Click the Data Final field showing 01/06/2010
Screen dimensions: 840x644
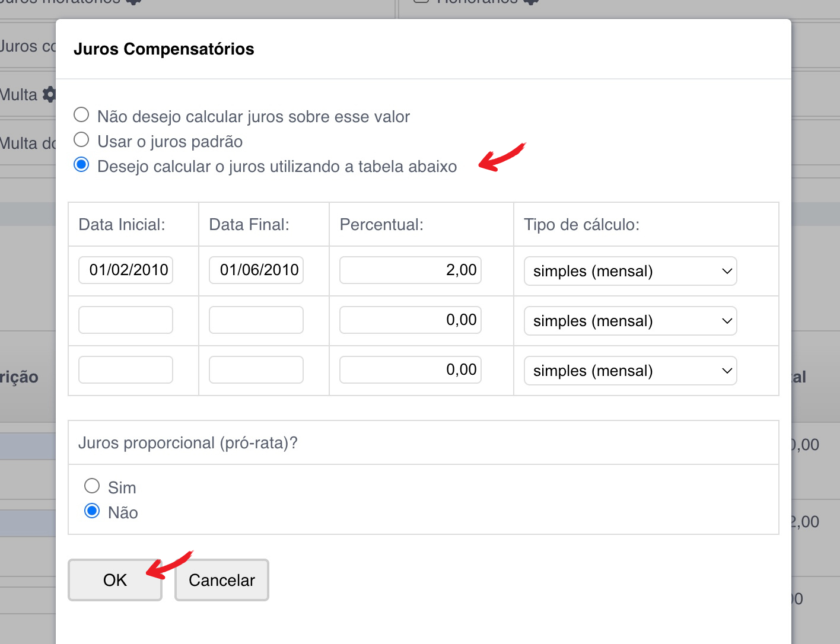[256, 270]
